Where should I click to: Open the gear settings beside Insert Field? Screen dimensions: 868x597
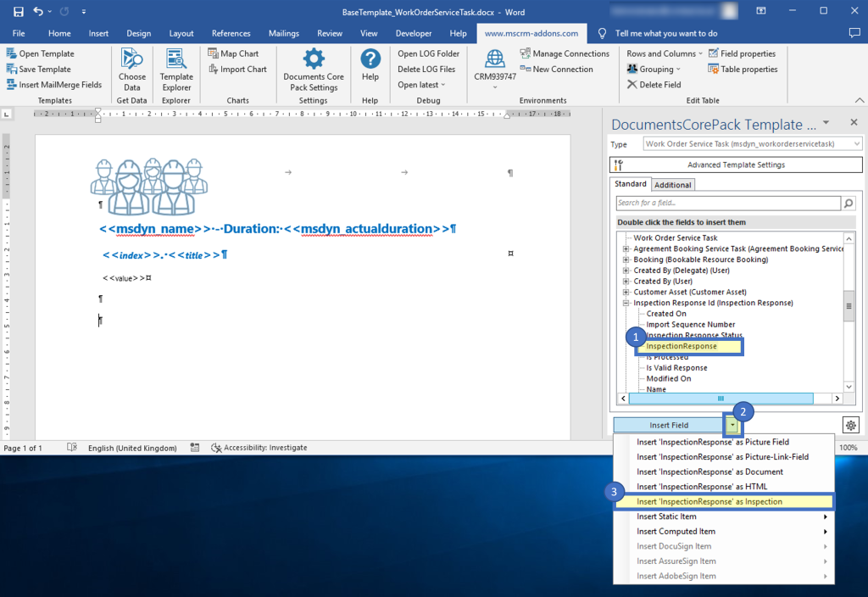pyautogui.click(x=851, y=426)
